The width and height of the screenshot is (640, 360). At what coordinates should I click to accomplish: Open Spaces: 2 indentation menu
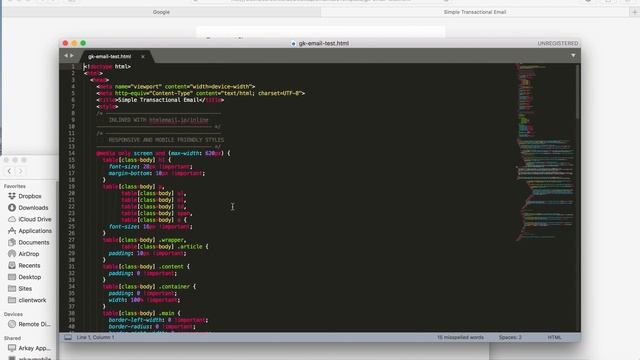(x=510, y=338)
